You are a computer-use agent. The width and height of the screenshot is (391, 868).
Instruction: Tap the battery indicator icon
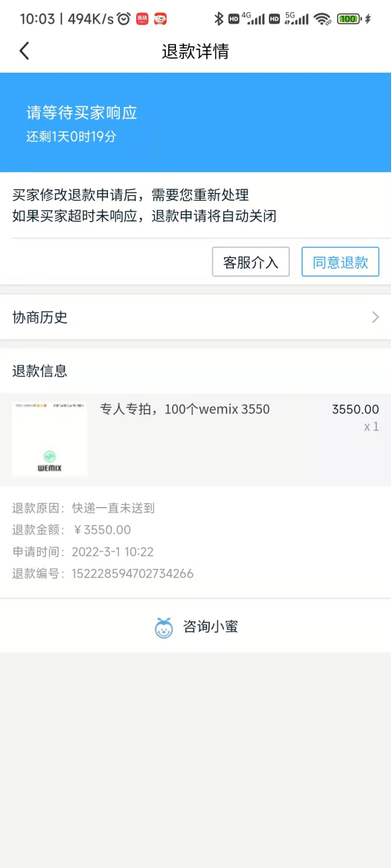click(349, 19)
